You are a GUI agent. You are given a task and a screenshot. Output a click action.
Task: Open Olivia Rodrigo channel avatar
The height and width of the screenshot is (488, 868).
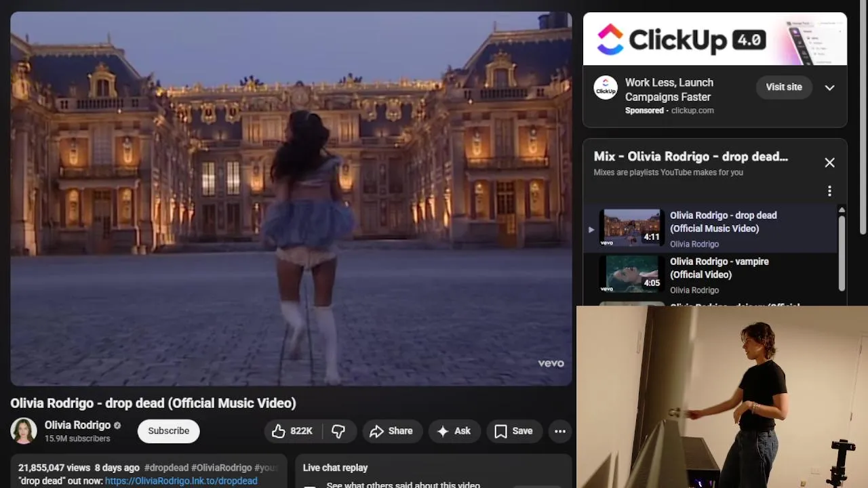(23, 431)
